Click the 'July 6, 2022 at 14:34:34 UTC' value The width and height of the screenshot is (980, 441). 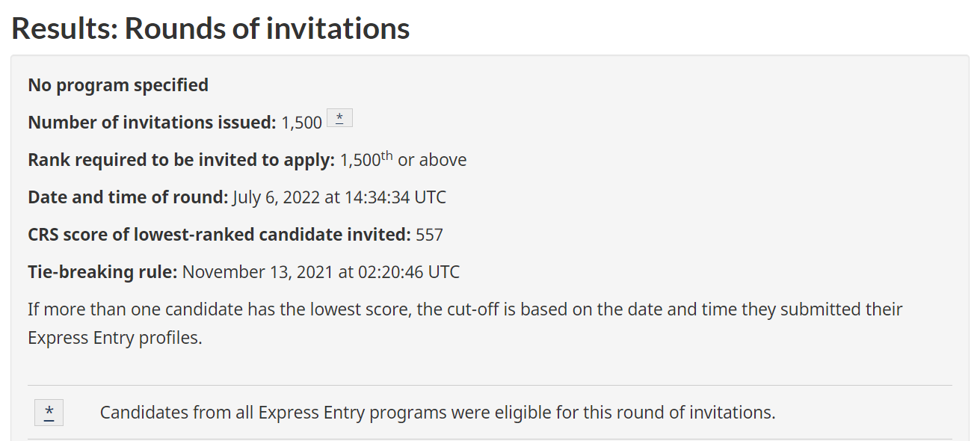[339, 197]
